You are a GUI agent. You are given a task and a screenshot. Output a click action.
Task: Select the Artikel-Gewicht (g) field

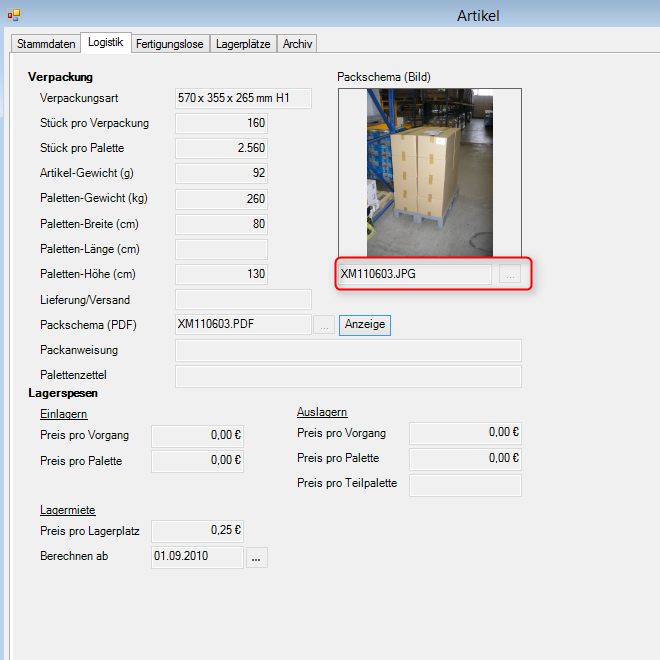click(x=221, y=173)
